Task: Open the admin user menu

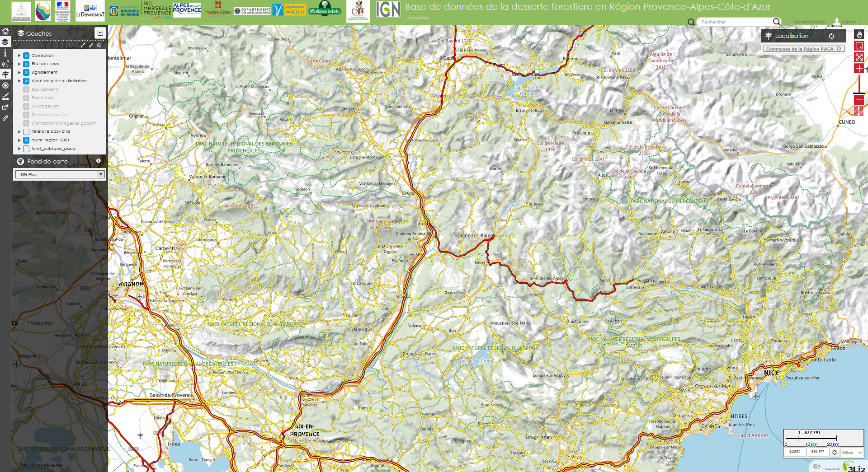Action: tap(848, 22)
